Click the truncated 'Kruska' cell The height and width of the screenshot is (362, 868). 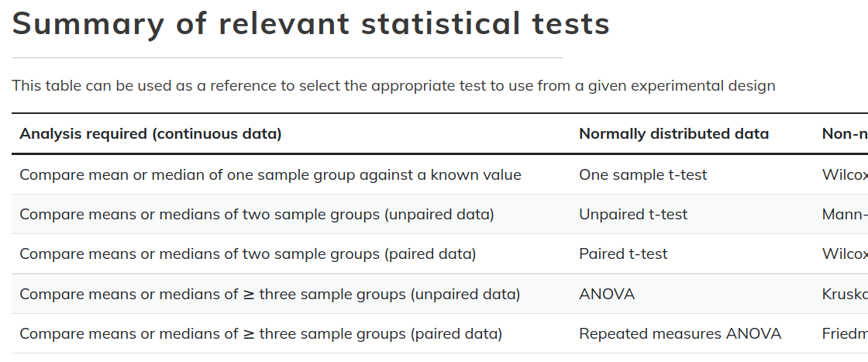click(844, 294)
